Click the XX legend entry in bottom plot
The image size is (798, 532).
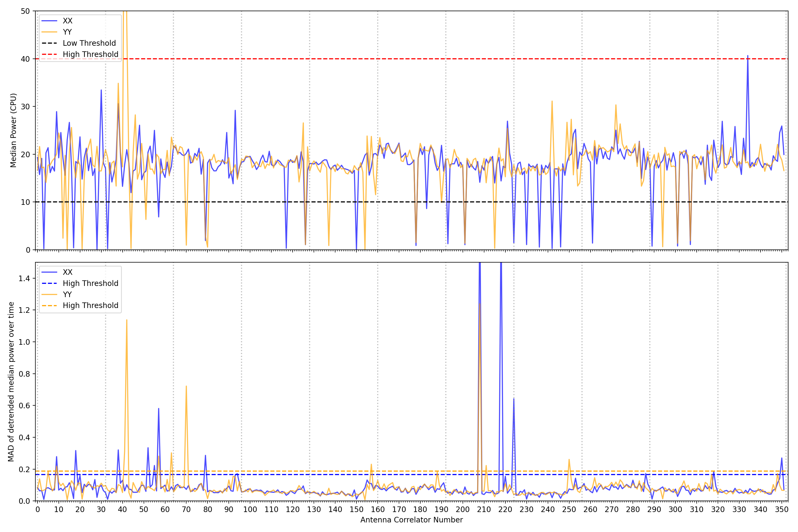[x=68, y=272]
